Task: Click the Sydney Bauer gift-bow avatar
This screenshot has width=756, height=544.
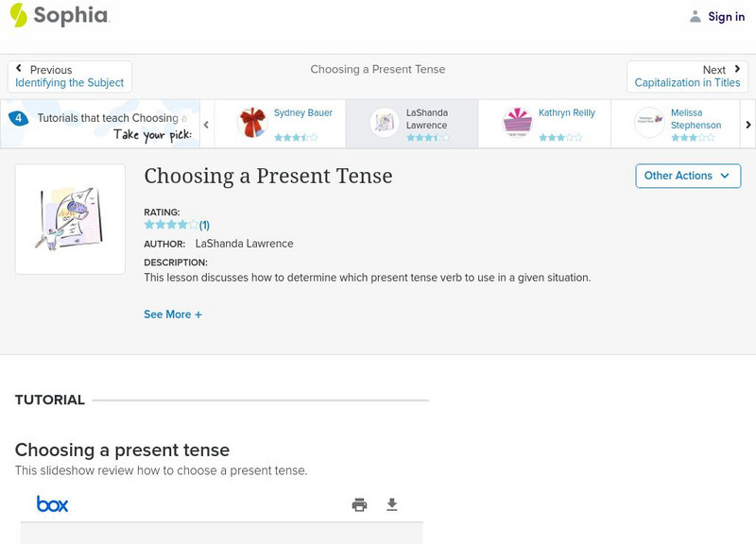Action: tap(250, 121)
